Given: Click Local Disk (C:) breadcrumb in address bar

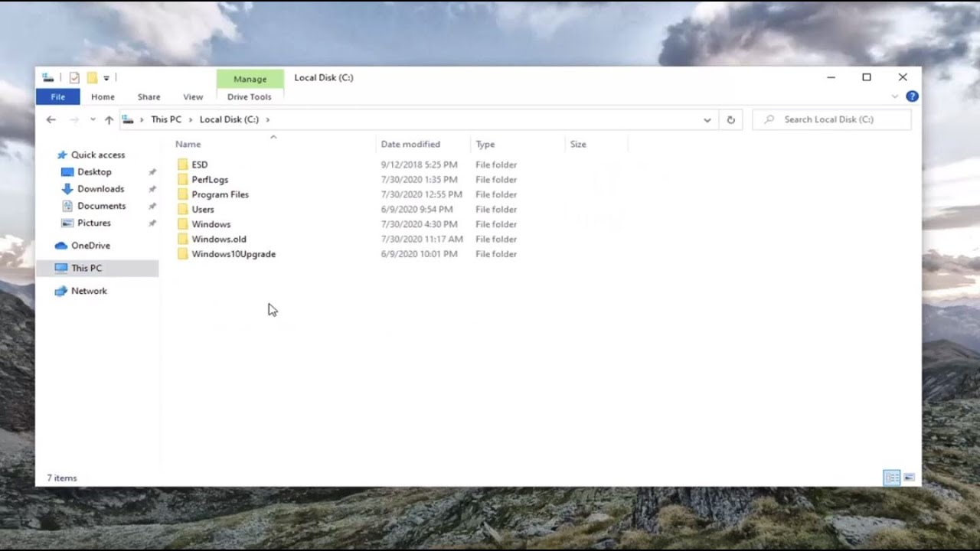Looking at the screenshot, I should [x=229, y=119].
